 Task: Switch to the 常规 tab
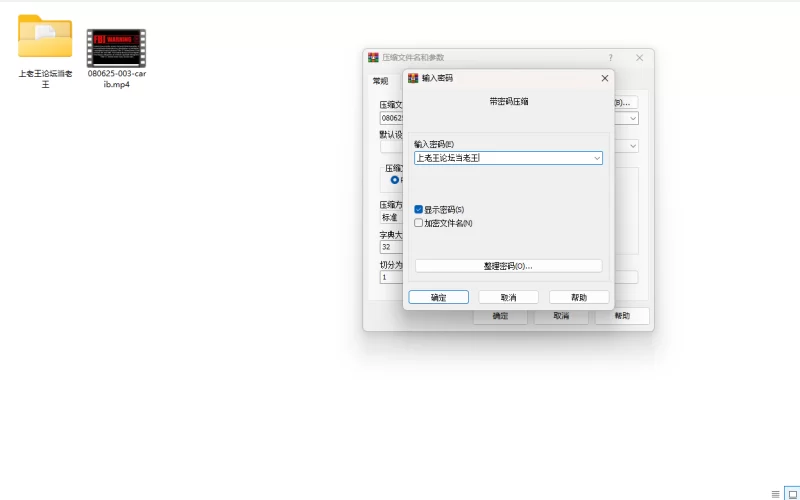[380, 81]
